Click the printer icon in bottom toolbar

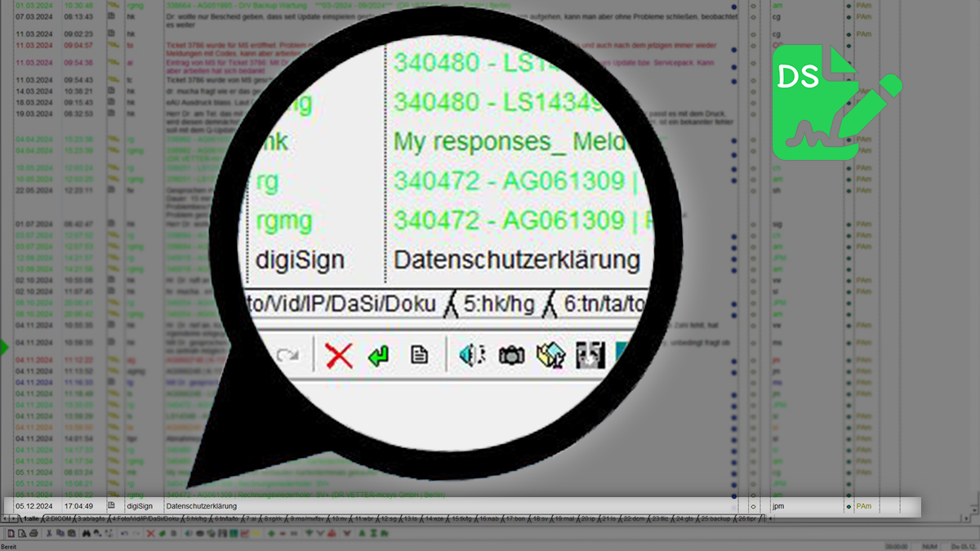[x=33, y=534]
